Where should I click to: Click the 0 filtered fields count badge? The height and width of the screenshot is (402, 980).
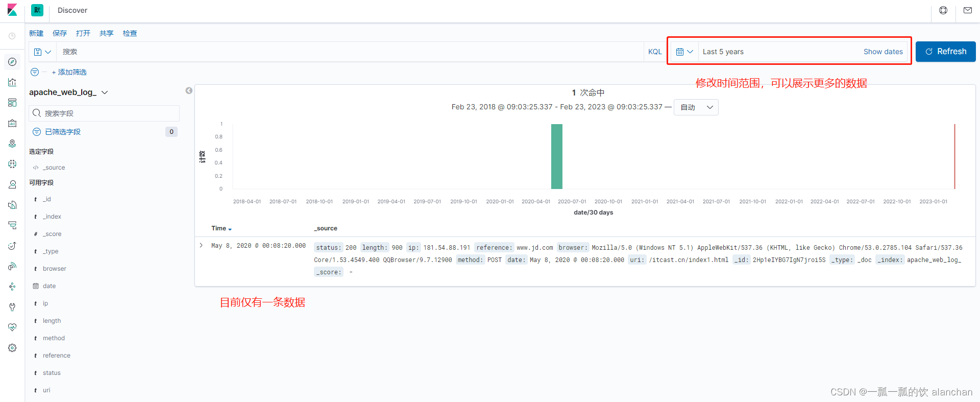171,132
